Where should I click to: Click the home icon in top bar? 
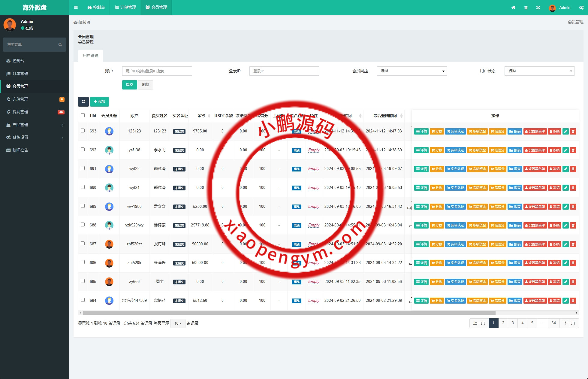513,8
